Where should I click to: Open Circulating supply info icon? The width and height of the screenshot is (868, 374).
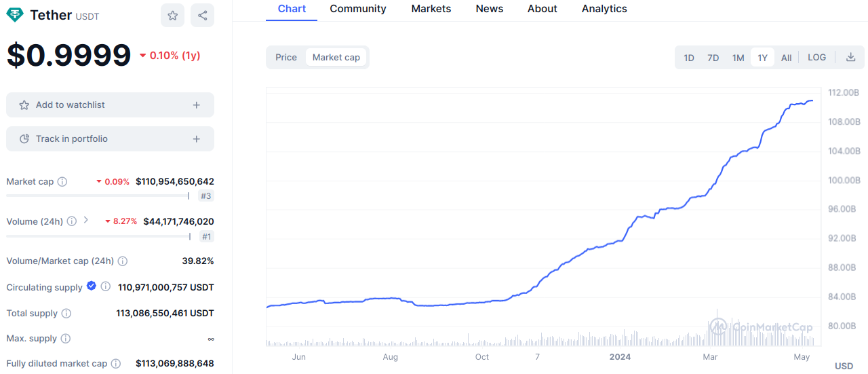pyautogui.click(x=106, y=287)
